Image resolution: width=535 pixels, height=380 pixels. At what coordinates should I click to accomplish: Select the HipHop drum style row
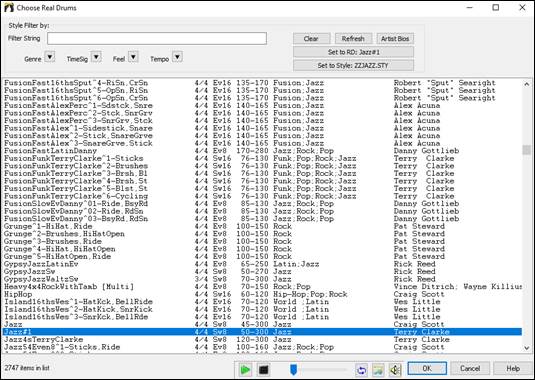(x=262, y=294)
